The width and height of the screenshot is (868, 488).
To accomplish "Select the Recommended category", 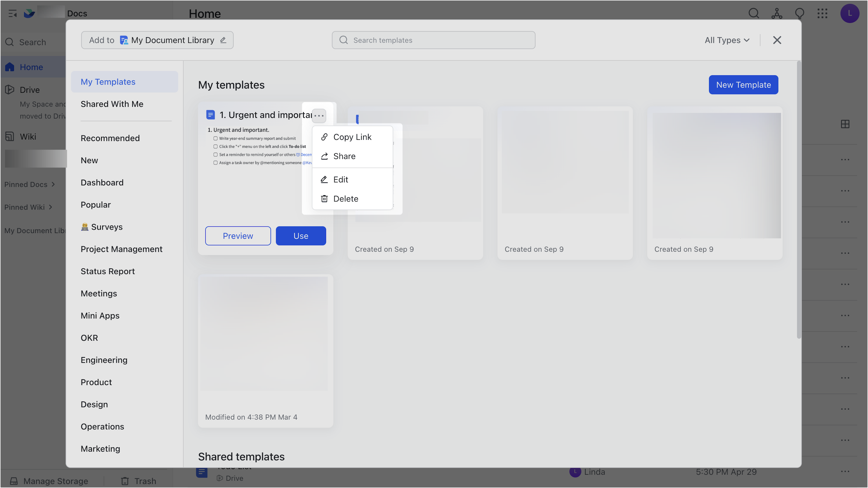I will pos(110,138).
